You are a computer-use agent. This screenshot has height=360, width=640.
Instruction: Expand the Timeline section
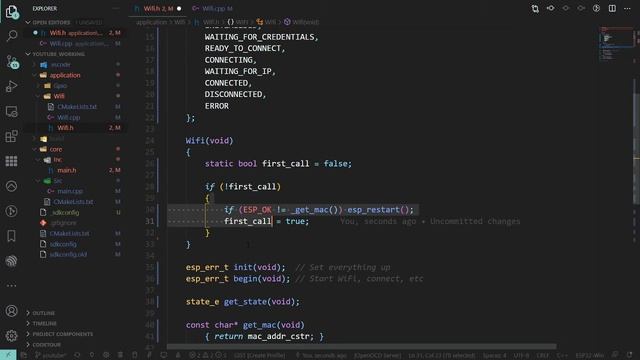click(x=44, y=324)
